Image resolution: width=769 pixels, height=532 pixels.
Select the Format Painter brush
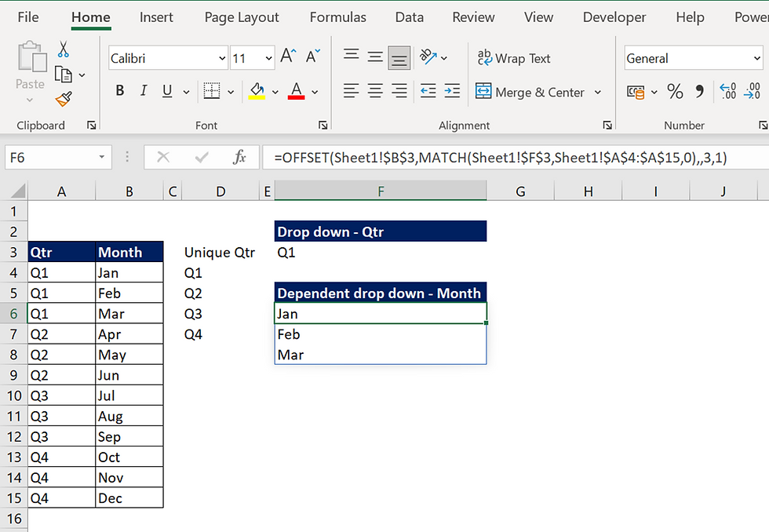tap(64, 99)
